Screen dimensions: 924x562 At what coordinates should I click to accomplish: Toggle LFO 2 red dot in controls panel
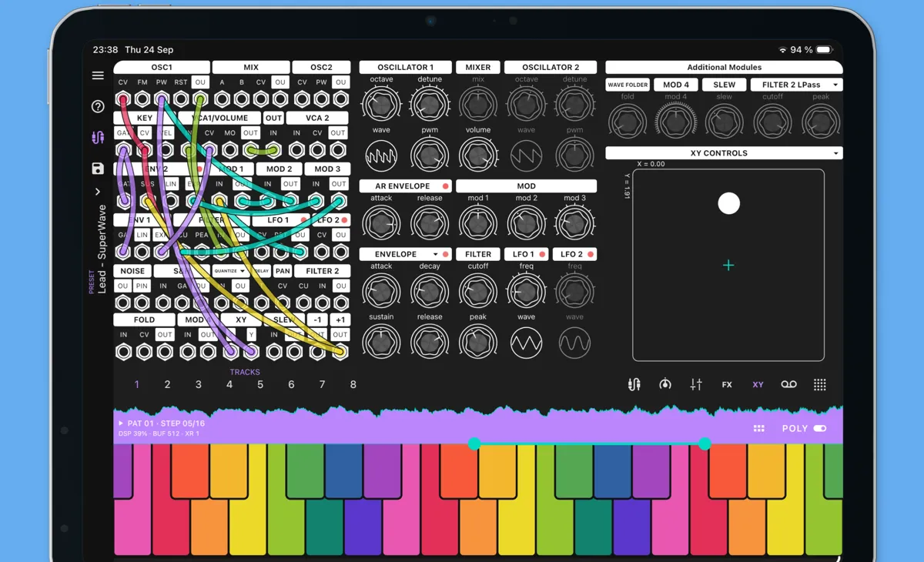click(x=591, y=254)
